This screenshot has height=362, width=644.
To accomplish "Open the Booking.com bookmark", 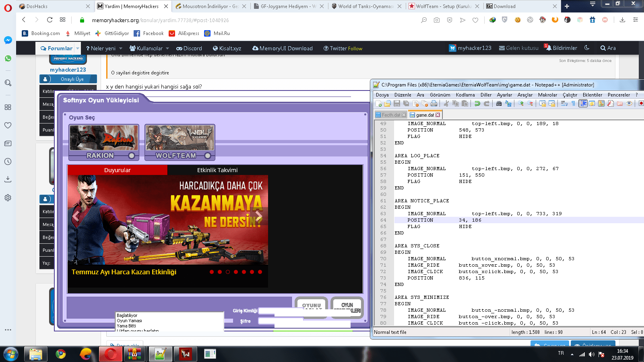I will (41, 33).
